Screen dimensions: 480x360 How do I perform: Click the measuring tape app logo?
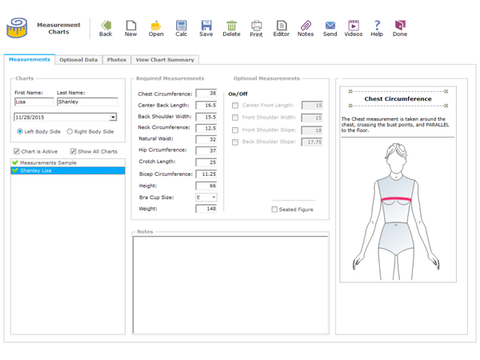(17, 28)
